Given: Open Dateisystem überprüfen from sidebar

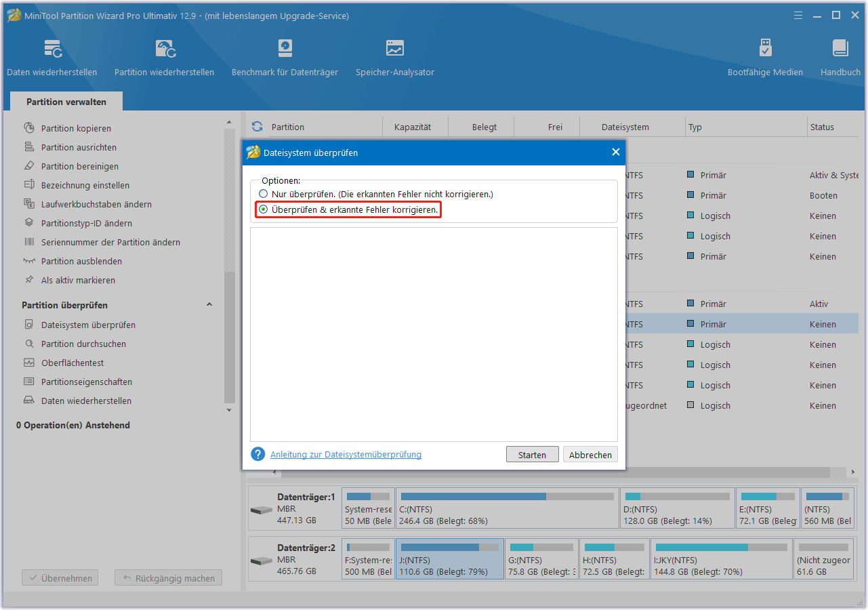Looking at the screenshot, I should (x=88, y=325).
